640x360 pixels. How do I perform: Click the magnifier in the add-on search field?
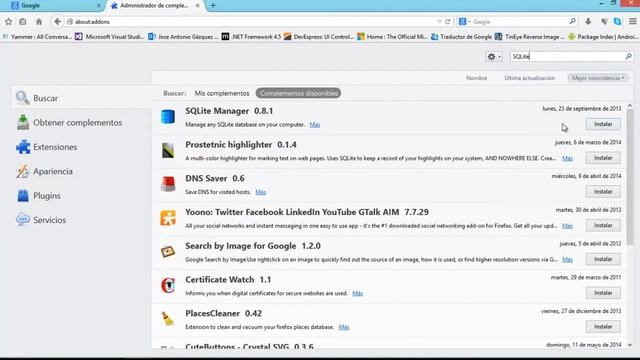628,56
